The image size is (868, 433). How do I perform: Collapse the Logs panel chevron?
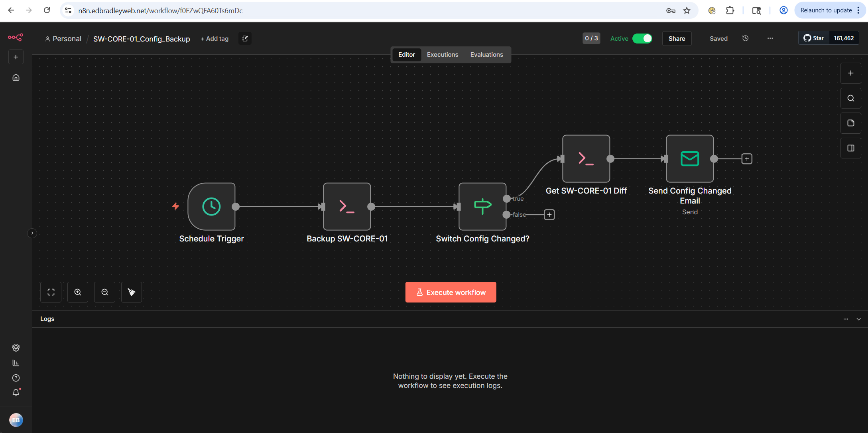tap(858, 319)
